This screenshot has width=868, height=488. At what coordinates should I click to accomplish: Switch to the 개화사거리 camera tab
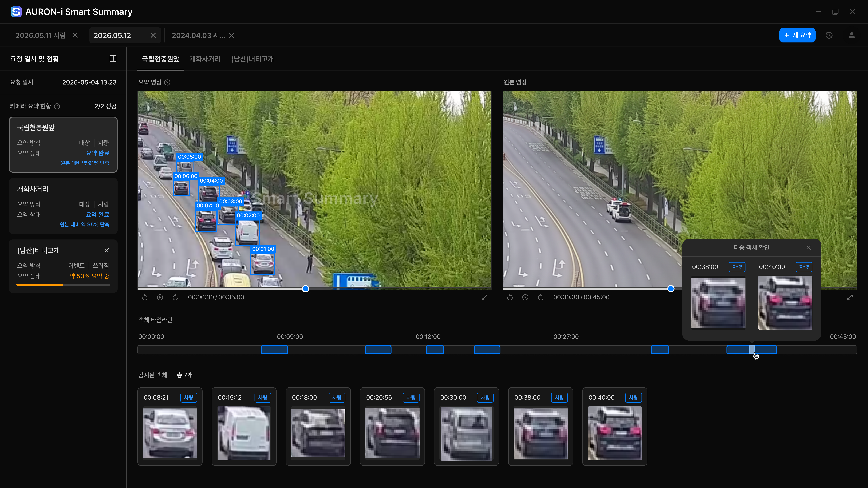(205, 59)
